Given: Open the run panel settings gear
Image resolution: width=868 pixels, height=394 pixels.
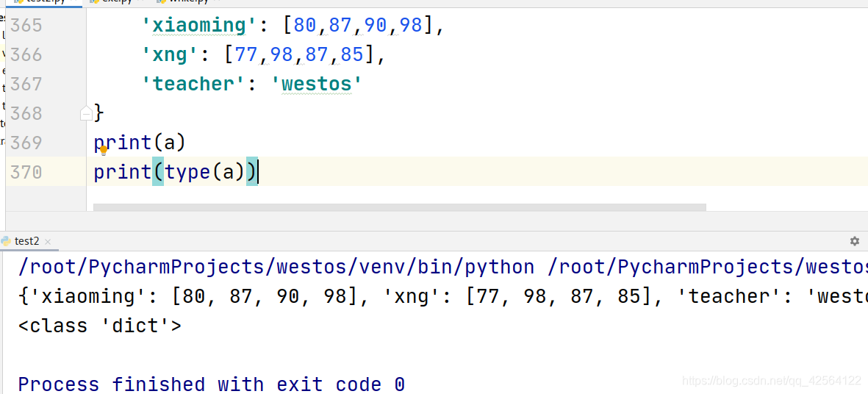Looking at the screenshot, I should (x=854, y=241).
